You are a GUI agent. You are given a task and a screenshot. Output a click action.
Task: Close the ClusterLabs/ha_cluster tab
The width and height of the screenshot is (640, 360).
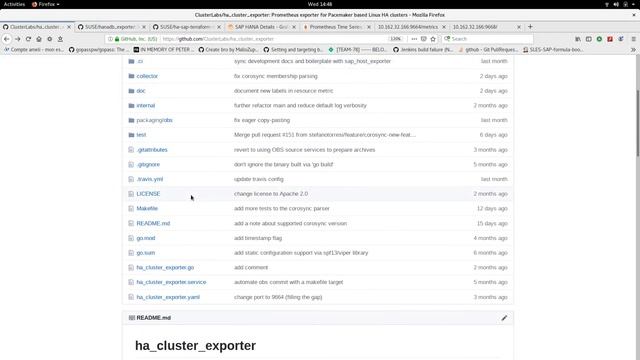tap(69, 27)
